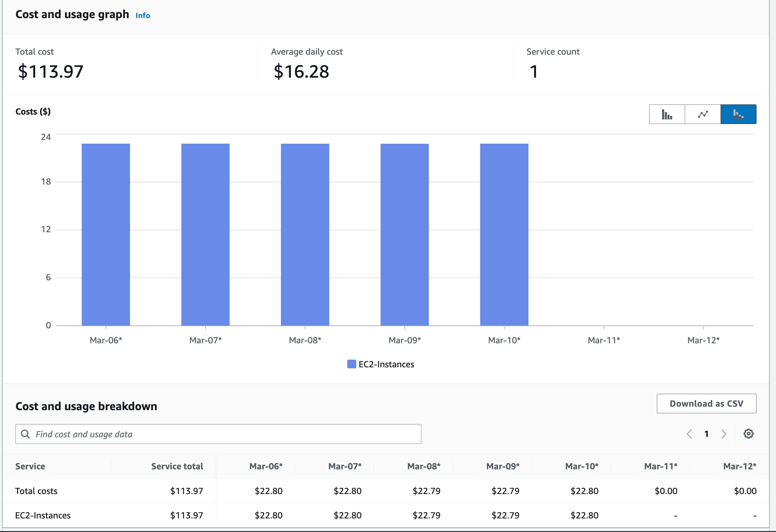
Task: Switch to grouped bar chart view
Action: (x=666, y=114)
